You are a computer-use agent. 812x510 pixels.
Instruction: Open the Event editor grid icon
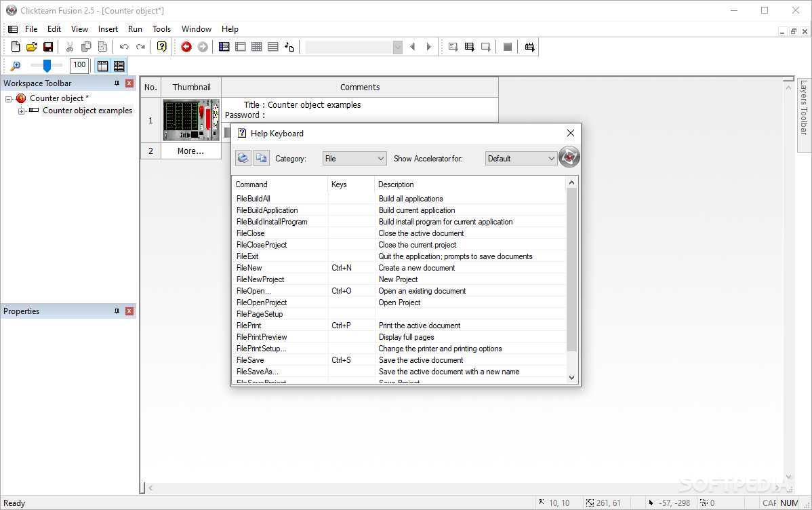point(256,47)
